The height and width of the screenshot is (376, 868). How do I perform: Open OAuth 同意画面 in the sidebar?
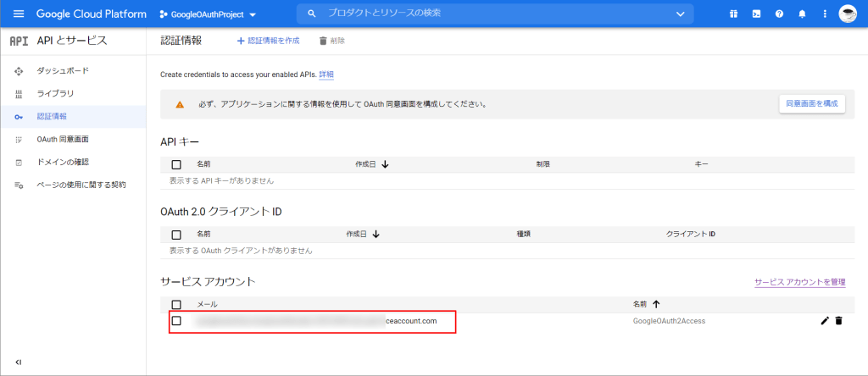pyautogui.click(x=63, y=140)
